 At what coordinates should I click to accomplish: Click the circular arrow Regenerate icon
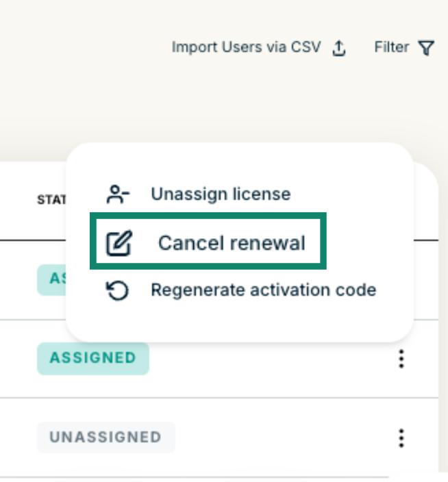[118, 290]
